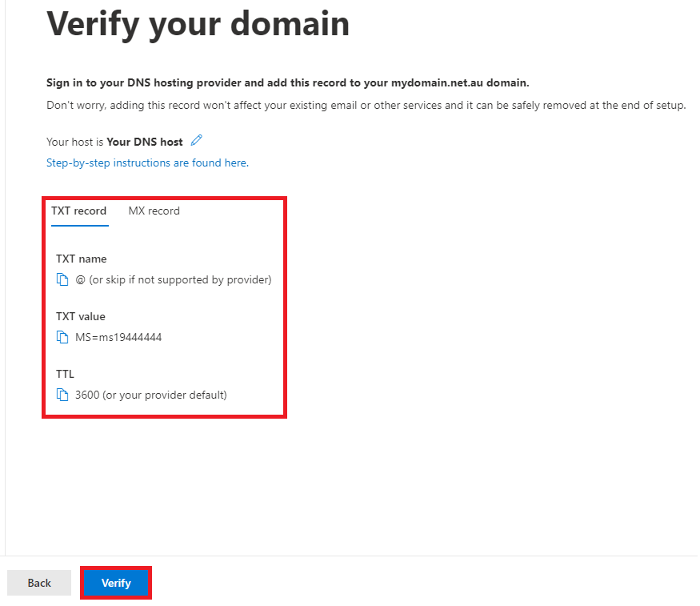Go back with the Back button
The width and height of the screenshot is (700, 606).
point(39,583)
